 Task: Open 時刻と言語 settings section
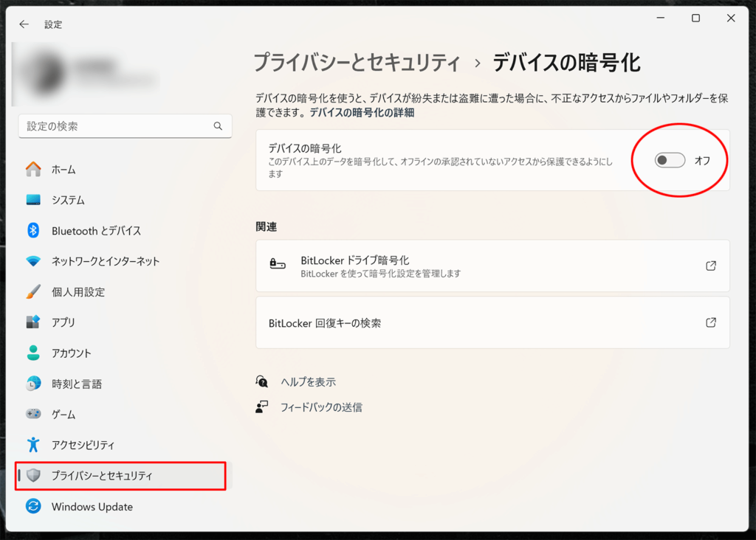click(x=77, y=384)
